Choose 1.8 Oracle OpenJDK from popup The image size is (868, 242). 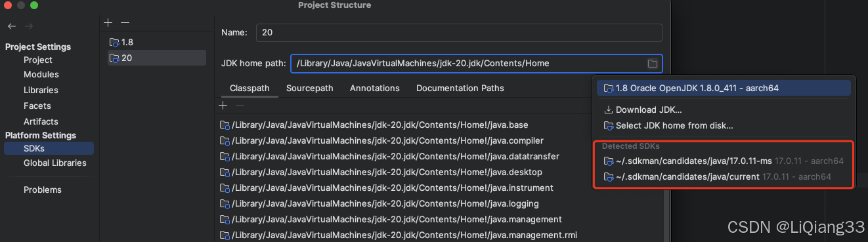tap(724, 88)
